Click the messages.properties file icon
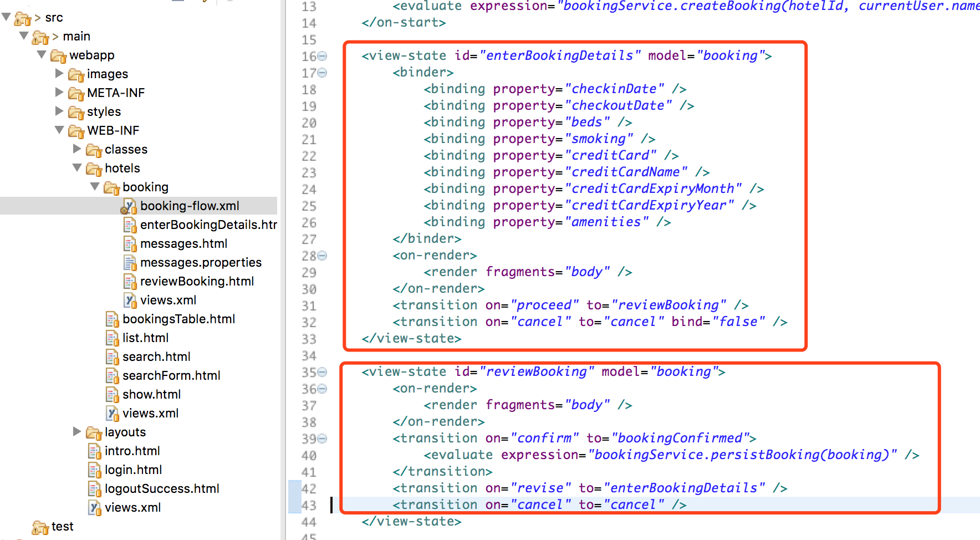 [131, 262]
